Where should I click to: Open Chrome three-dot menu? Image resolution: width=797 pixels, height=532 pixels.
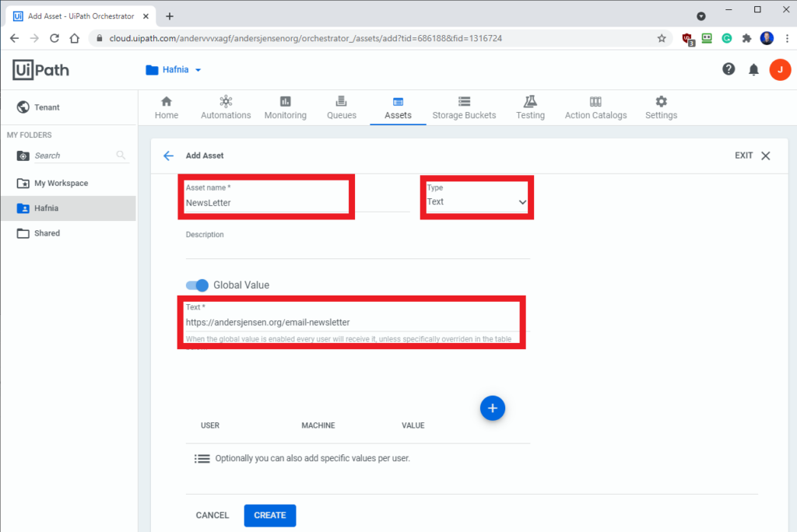pos(787,38)
